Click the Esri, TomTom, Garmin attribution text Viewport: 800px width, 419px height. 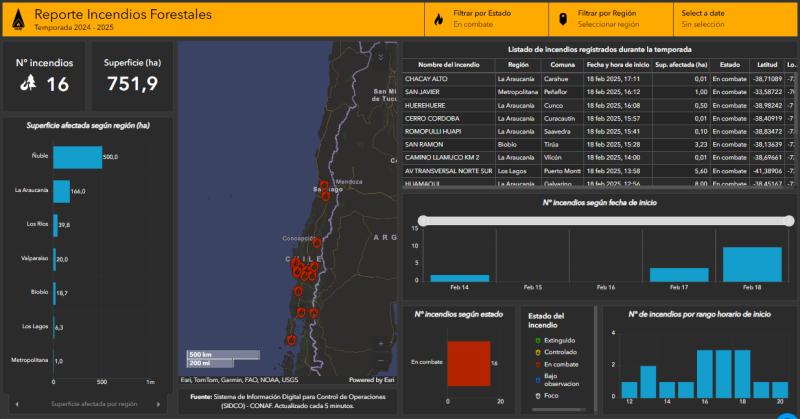239,380
